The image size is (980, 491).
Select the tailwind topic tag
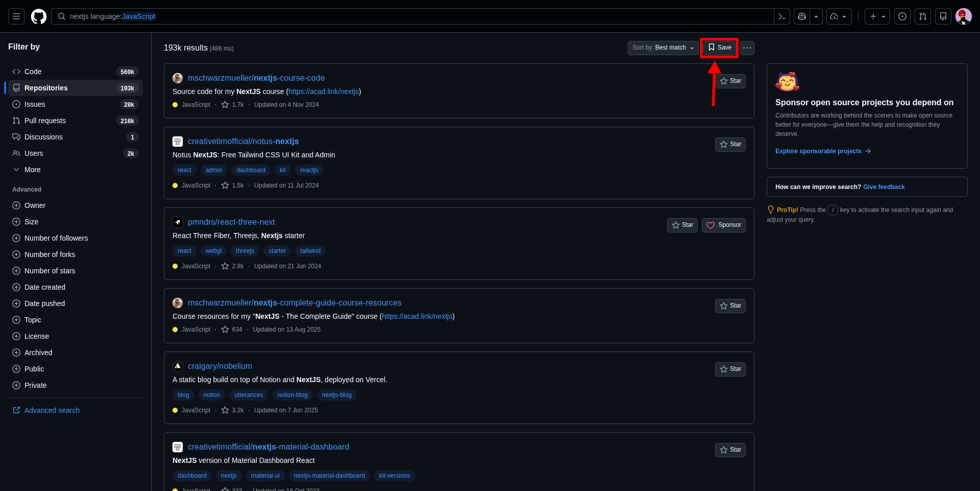coord(310,251)
